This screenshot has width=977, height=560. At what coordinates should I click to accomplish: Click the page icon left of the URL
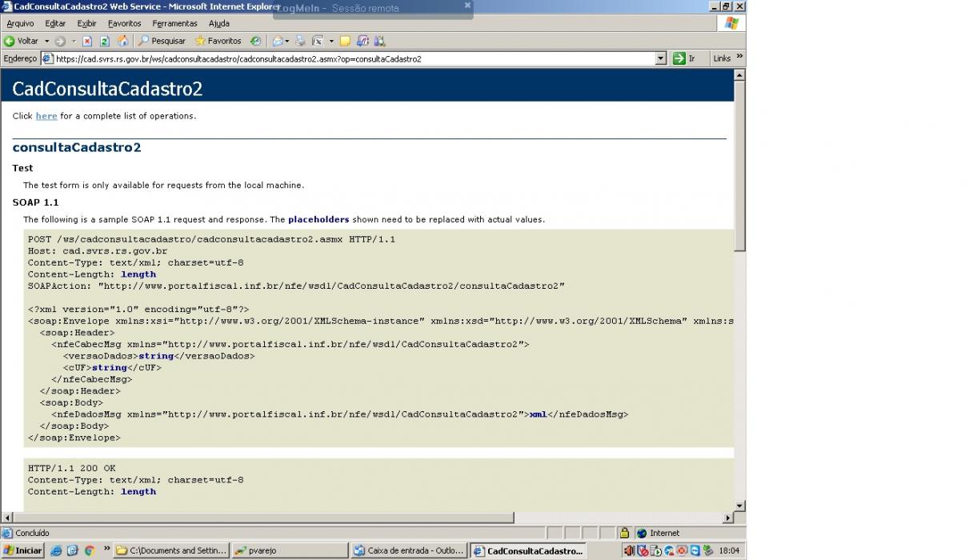coord(47,58)
